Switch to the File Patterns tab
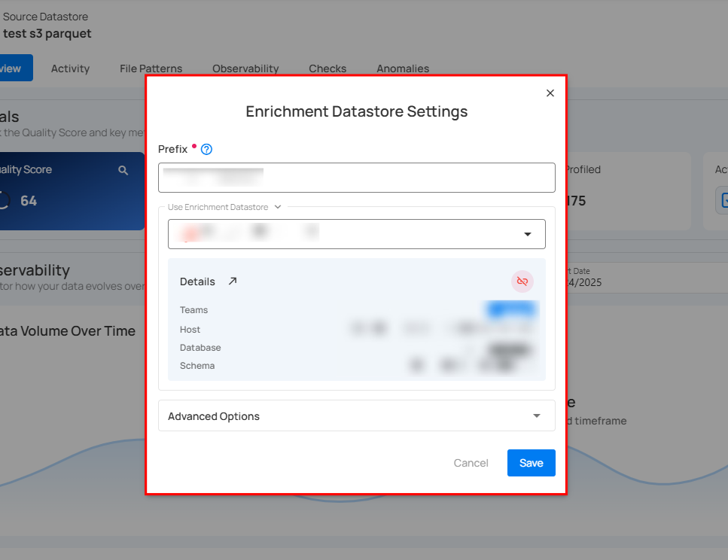Viewport: 728px width, 560px height. point(151,68)
